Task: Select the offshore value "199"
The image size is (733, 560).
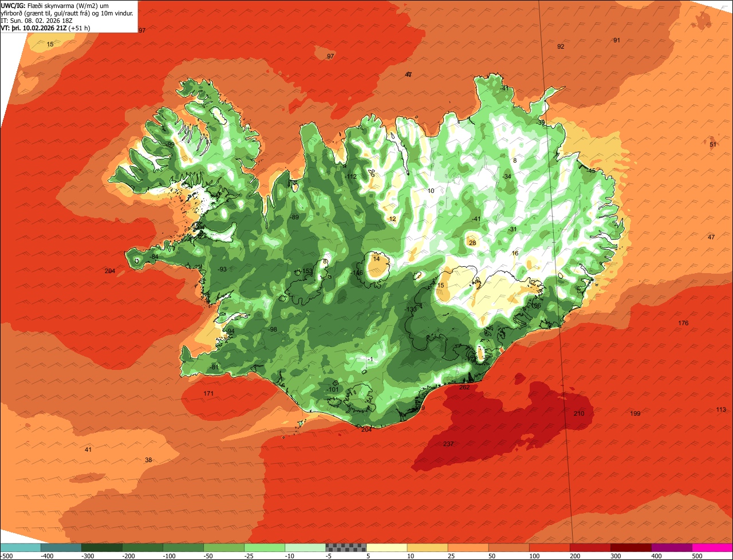Action: coord(635,413)
